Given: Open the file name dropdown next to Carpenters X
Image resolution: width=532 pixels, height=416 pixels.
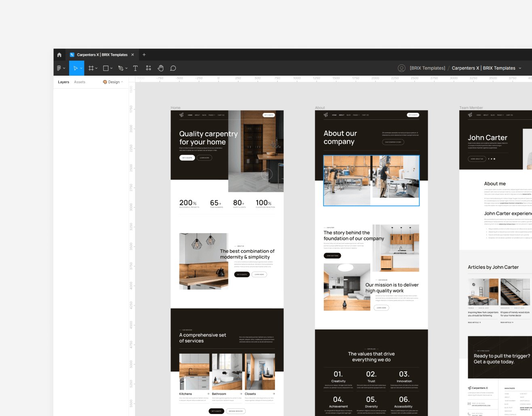Looking at the screenshot, I should tap(520, 68).
